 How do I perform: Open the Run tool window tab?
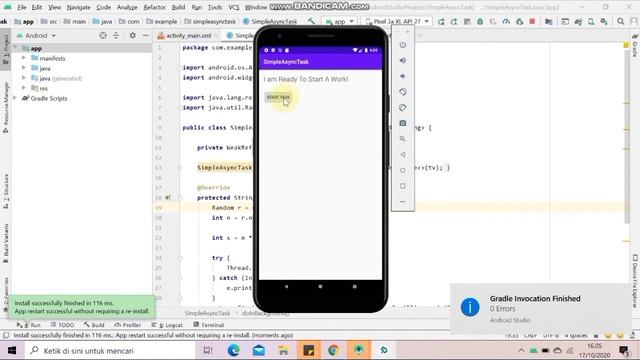29,325
